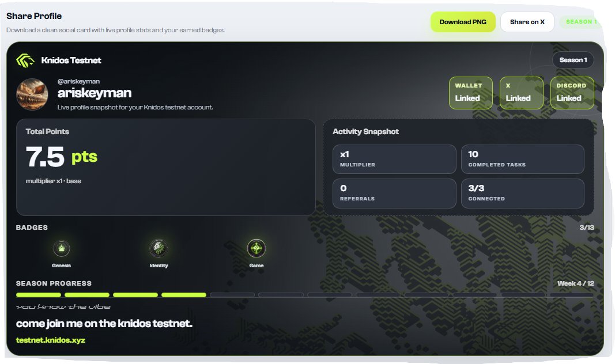The width and height of the screenshot is (615, 364).
Task: Download the profile card as PNG
Action: tap(463, 22)
